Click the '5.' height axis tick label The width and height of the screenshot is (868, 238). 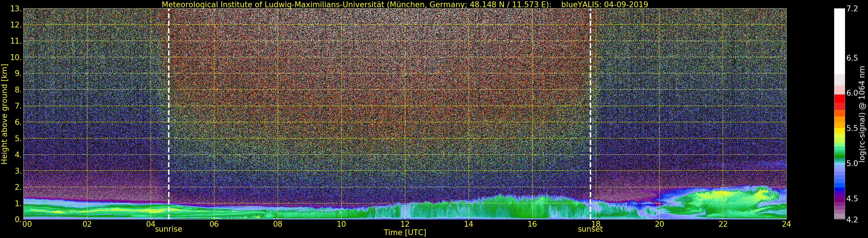click(x=18, y=138)
